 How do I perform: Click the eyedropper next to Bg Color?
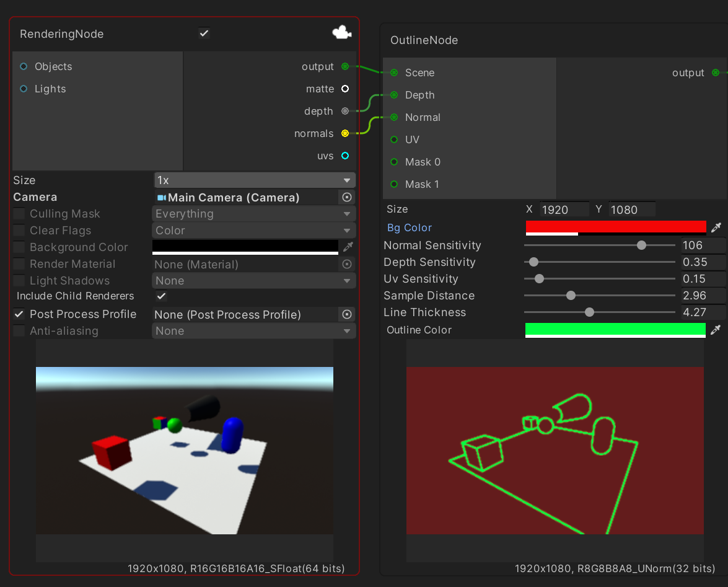coord(716,227)
